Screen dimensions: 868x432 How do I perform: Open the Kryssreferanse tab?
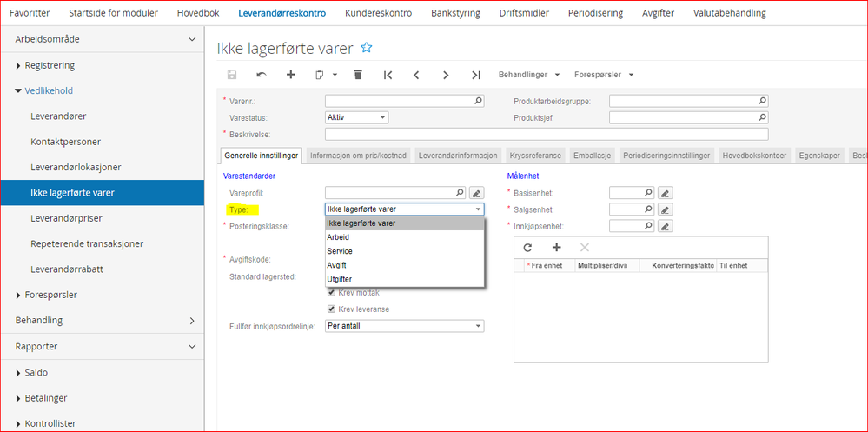click(536, 156)
